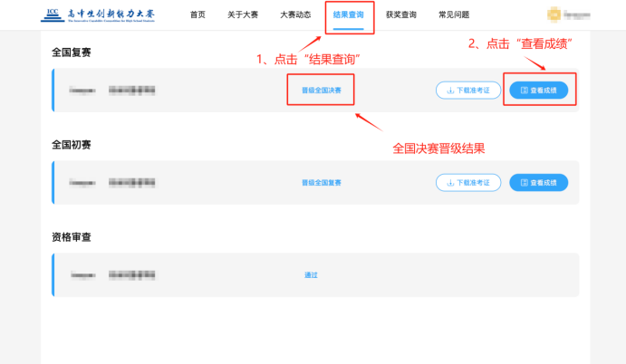Click the score icon in 全国初赛 row

tap(525, 183)
